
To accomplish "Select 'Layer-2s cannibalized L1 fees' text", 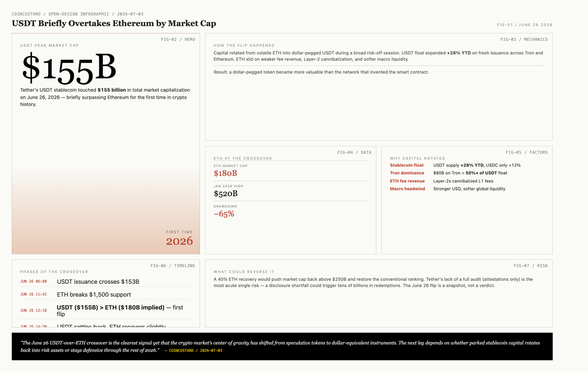I will (463, 181).
